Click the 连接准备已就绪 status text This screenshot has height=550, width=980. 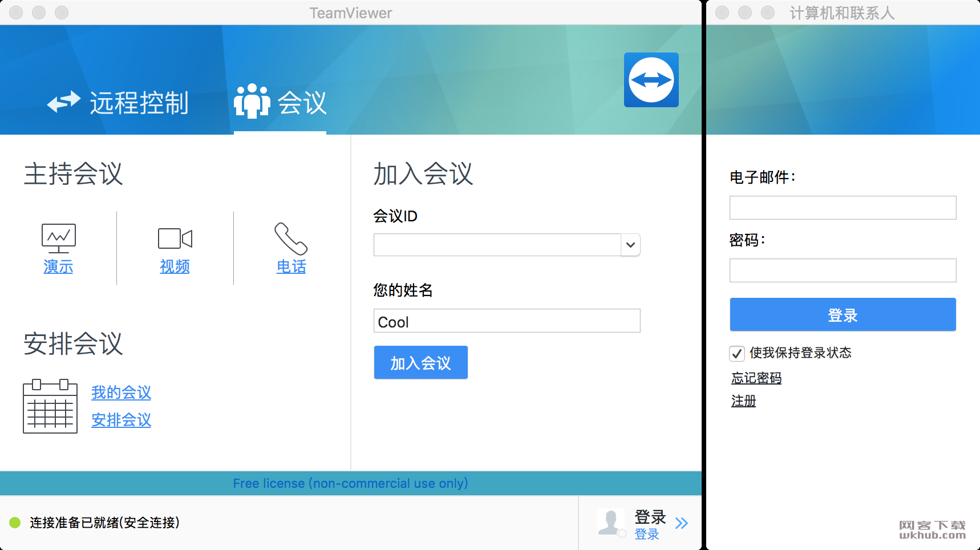[105, 523]
